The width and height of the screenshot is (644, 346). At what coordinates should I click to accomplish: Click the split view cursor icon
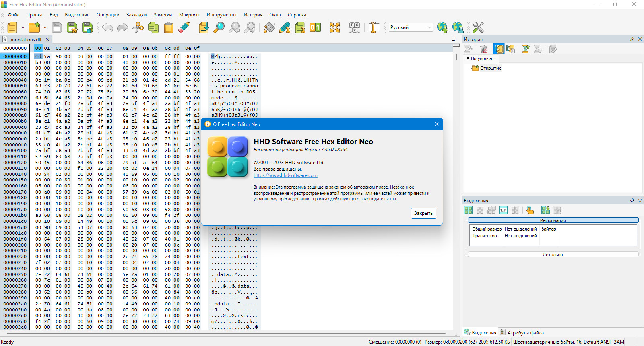pyautogui.click(x=374, y=27)
